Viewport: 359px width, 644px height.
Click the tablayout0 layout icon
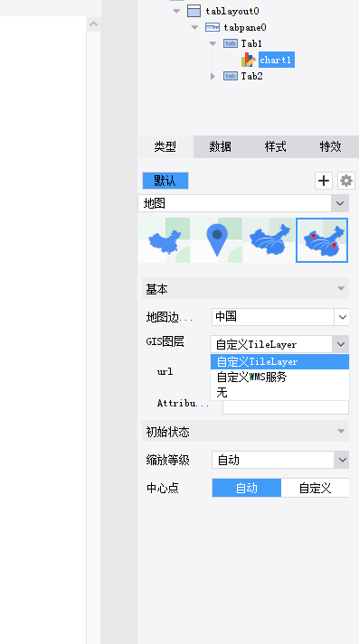[x=194, y=11]
